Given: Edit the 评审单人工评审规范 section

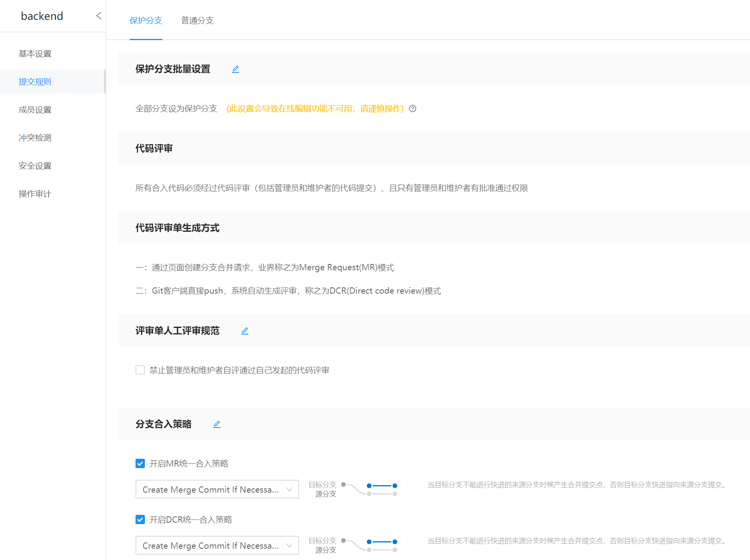Looking at the screenshot, I should coord(245,331).
